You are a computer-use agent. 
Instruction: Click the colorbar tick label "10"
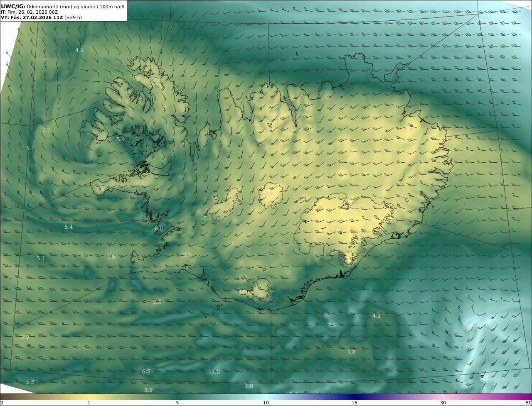coord(266,403)
